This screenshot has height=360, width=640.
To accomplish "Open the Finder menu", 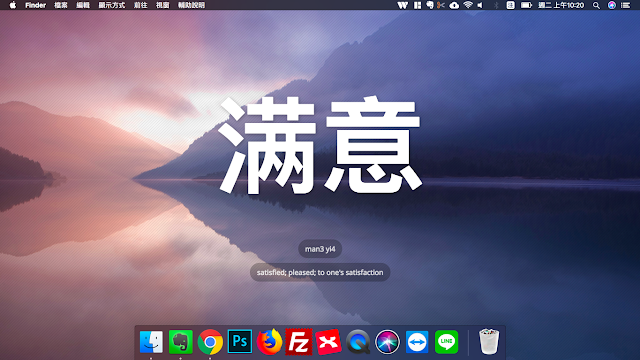I will click(x=36, y=5).
